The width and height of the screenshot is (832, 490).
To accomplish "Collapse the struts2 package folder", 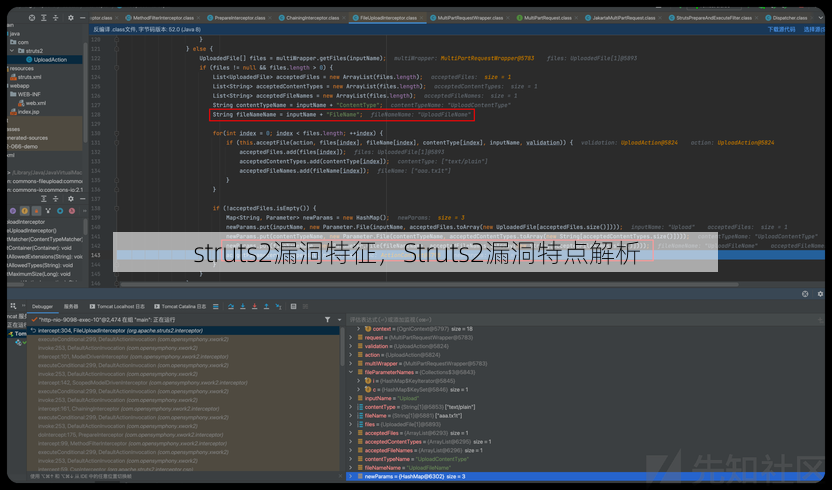I will pos(12,51).
